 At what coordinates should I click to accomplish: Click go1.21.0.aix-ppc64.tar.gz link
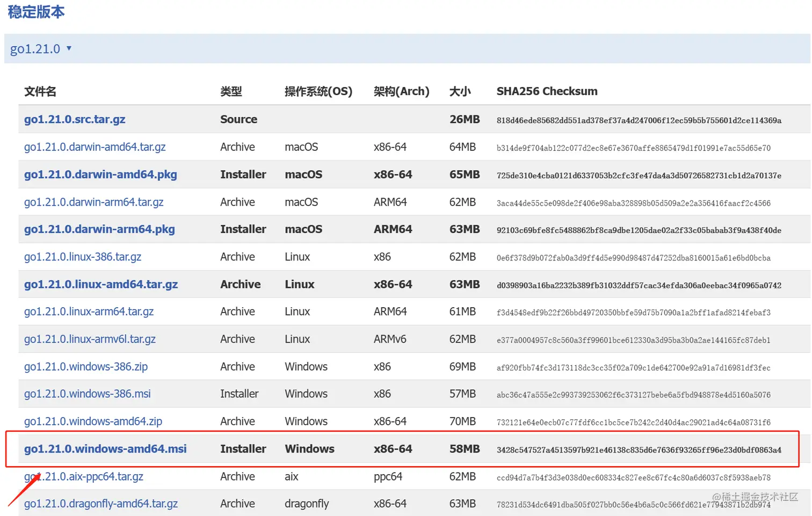(84, 476)
